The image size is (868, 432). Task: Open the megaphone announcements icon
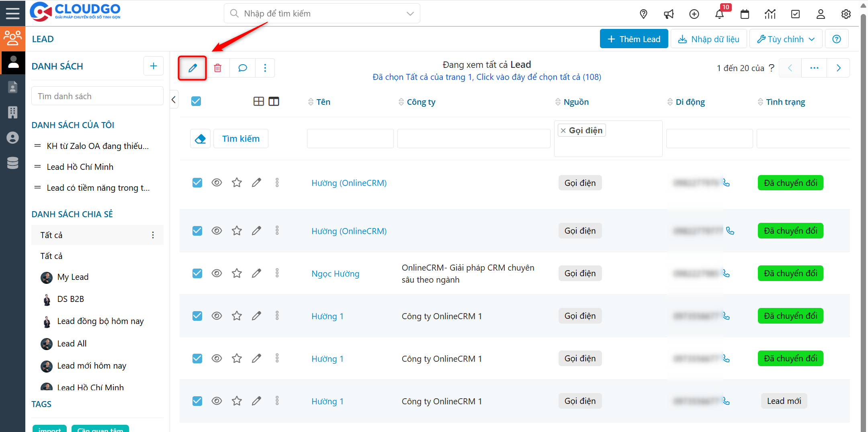click(669, 14)
